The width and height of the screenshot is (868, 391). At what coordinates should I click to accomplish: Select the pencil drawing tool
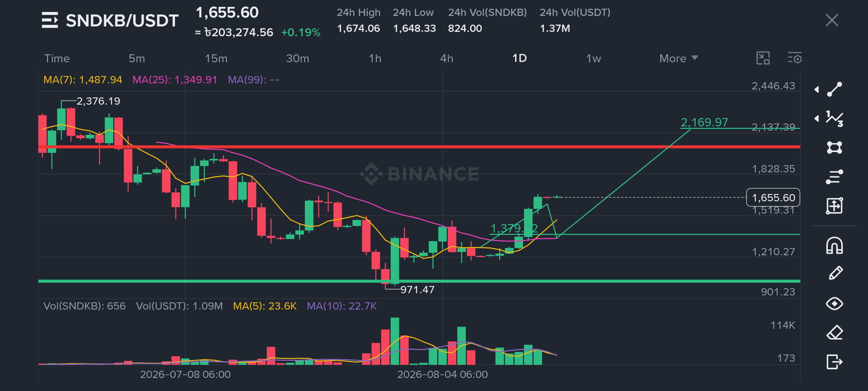835,273
